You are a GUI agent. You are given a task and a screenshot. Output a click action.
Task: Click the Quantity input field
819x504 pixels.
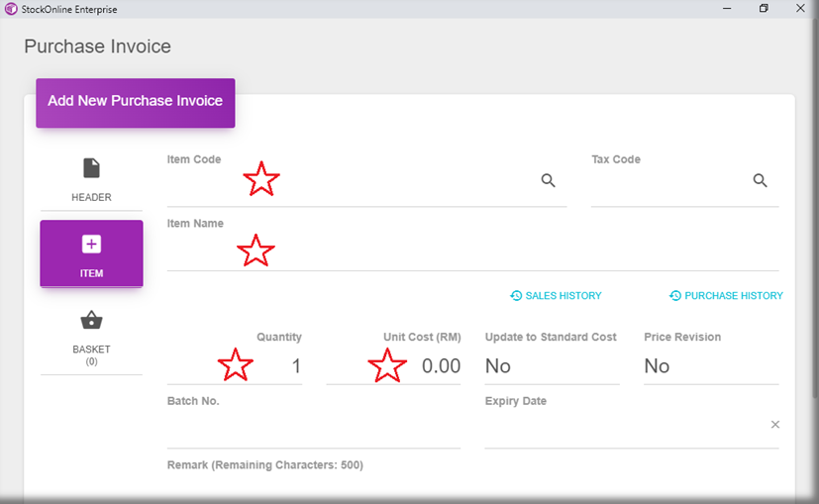pos(235,366)
